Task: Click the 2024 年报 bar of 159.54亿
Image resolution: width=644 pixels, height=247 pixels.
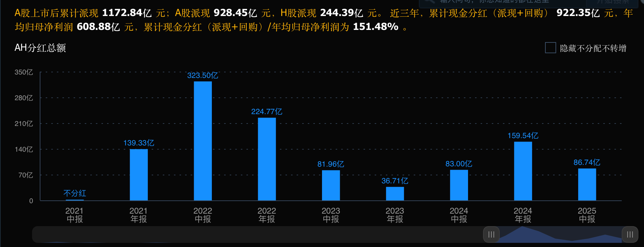Action: [x=523, y=171]
